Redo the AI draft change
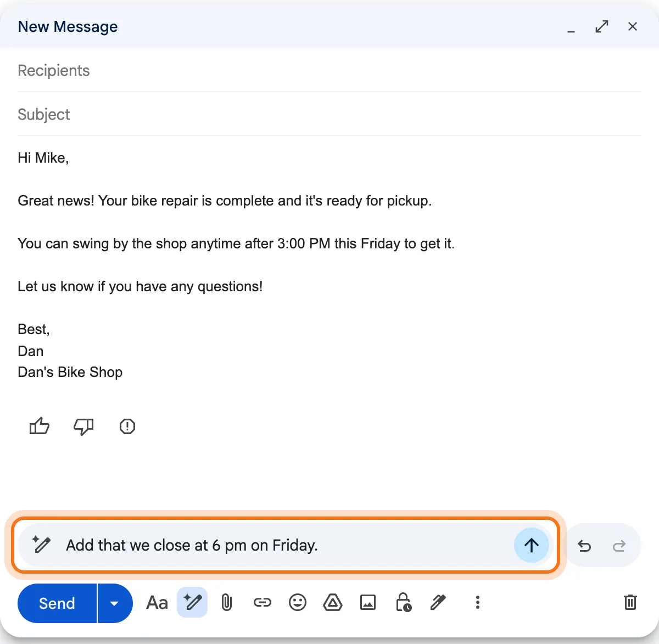Image resolution: width=659 pixels, height=644 pixels. [619, 546]
